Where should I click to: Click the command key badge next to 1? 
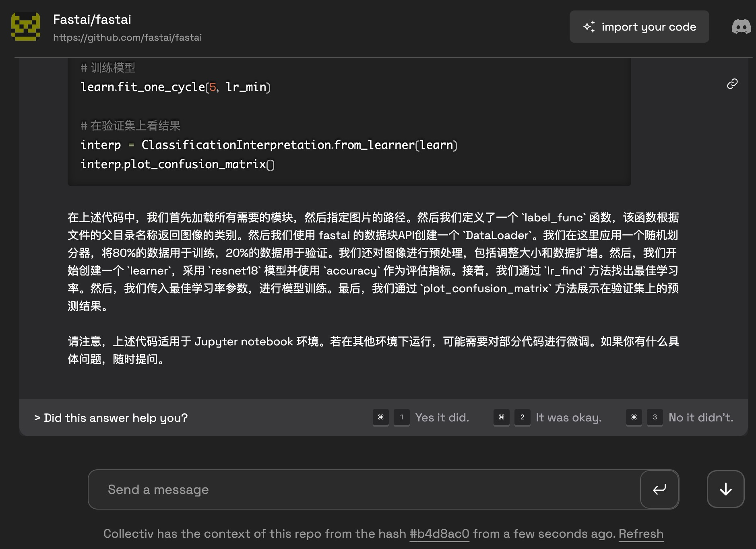pos(381,417)
